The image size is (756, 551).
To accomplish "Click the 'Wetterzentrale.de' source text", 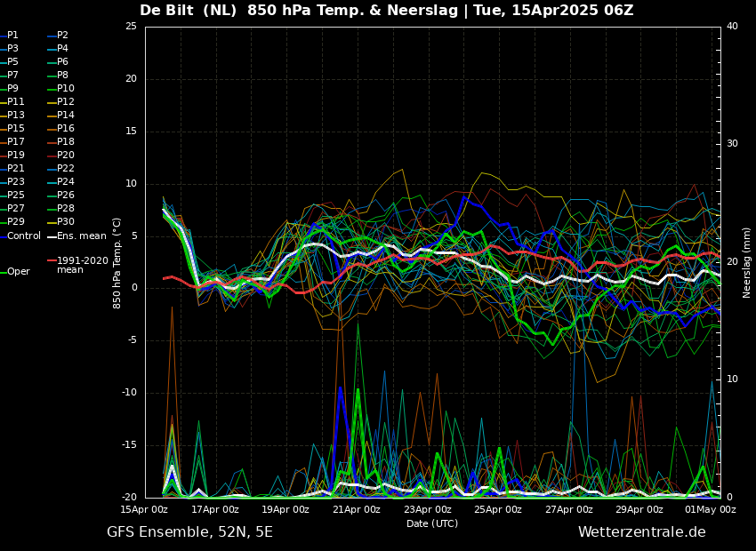I will (642, 532).
